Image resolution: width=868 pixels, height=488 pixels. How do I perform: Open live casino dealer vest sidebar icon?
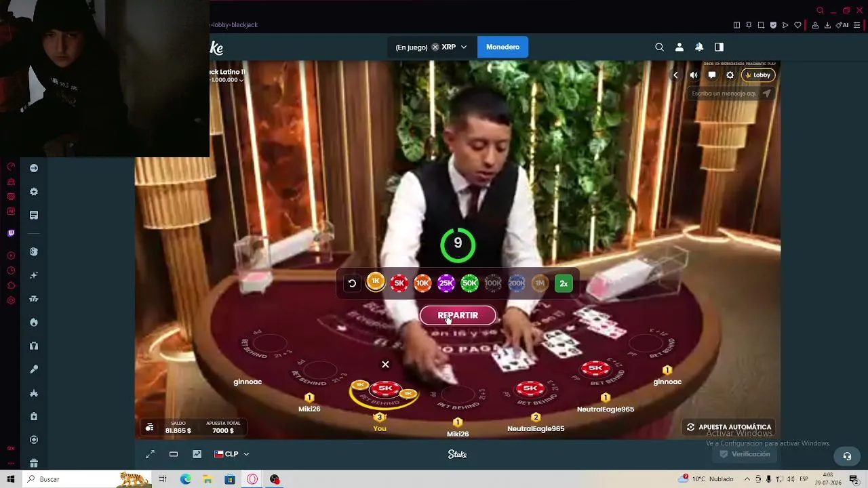[x=34, y=346]
